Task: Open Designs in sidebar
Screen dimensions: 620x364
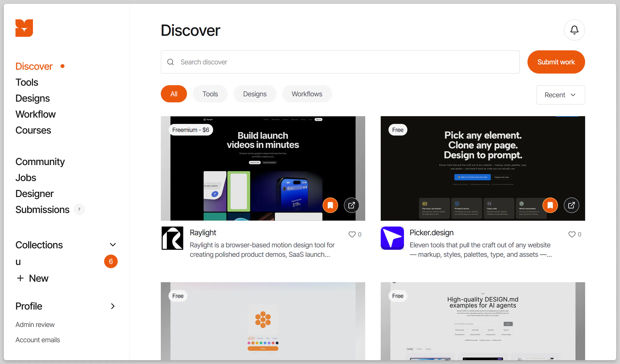Action: (x=32, y=98)
